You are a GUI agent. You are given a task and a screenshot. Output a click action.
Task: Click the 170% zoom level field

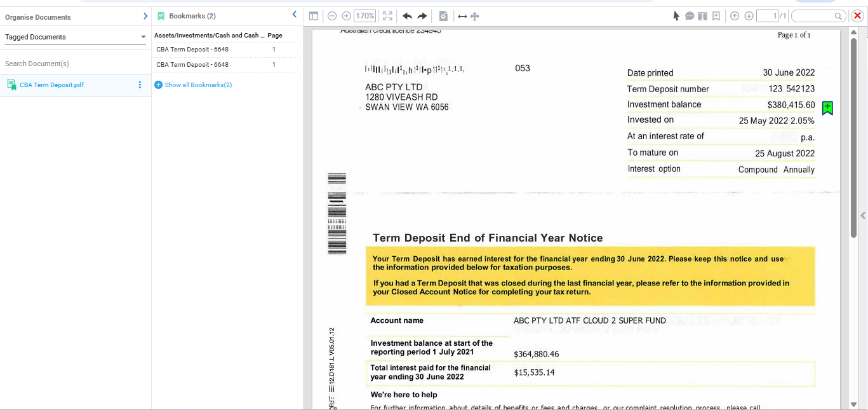(365, 16)
